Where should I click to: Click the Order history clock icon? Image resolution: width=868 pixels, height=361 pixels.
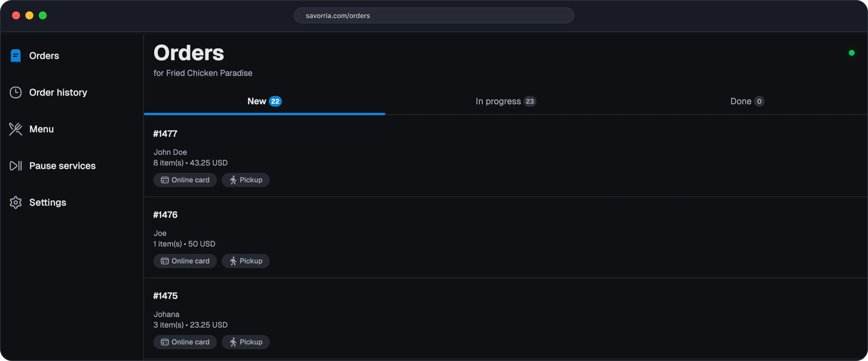click(x=16, y=92)
